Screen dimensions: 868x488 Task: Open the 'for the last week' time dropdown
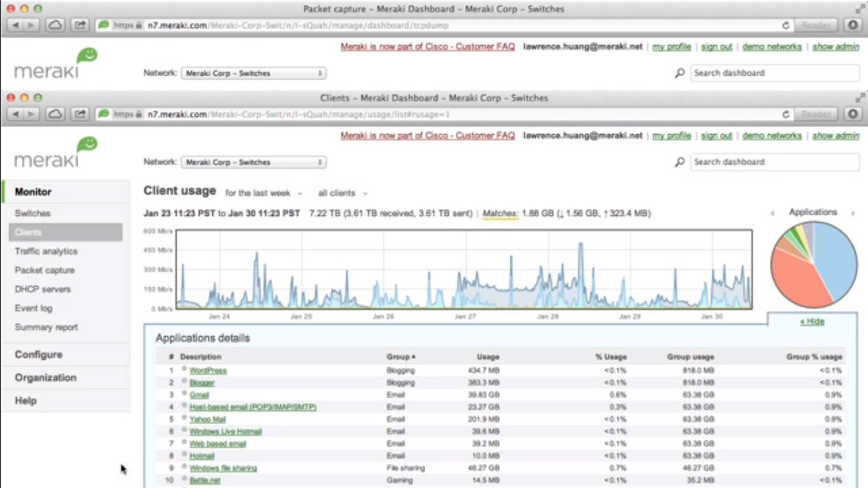pos(264,193)
